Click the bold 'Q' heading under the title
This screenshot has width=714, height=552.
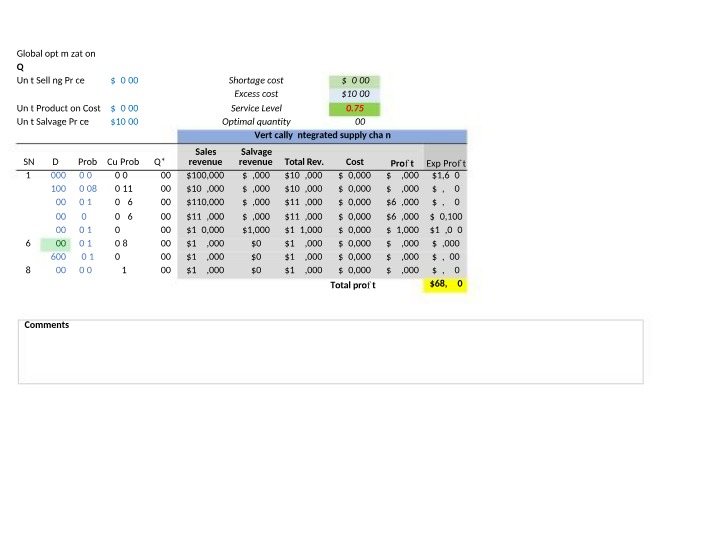tap(20, 67)
